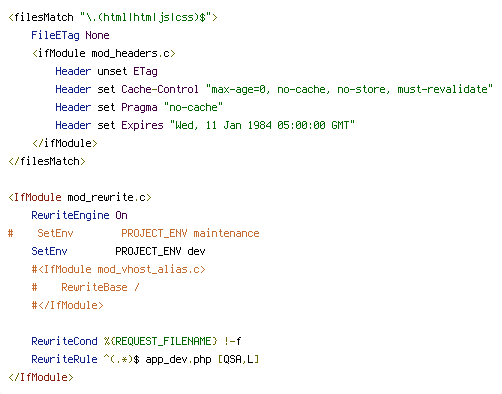This screenshot has width=502, height=394.
Task: Click the word 'Cache-Control'
Action: coord(160,89)
